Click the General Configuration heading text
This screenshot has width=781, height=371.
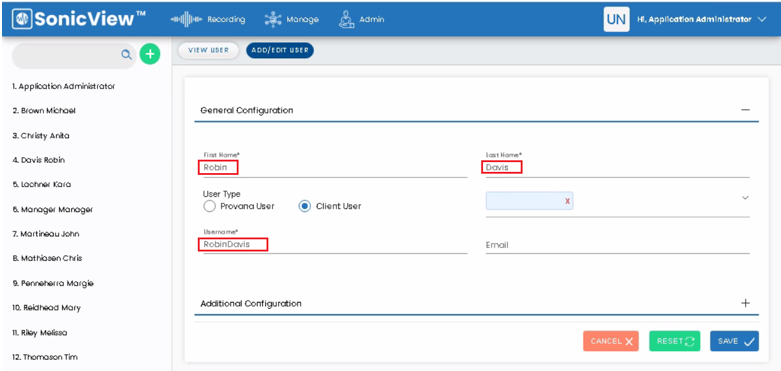pyautogui.click(x=247, y=110)
